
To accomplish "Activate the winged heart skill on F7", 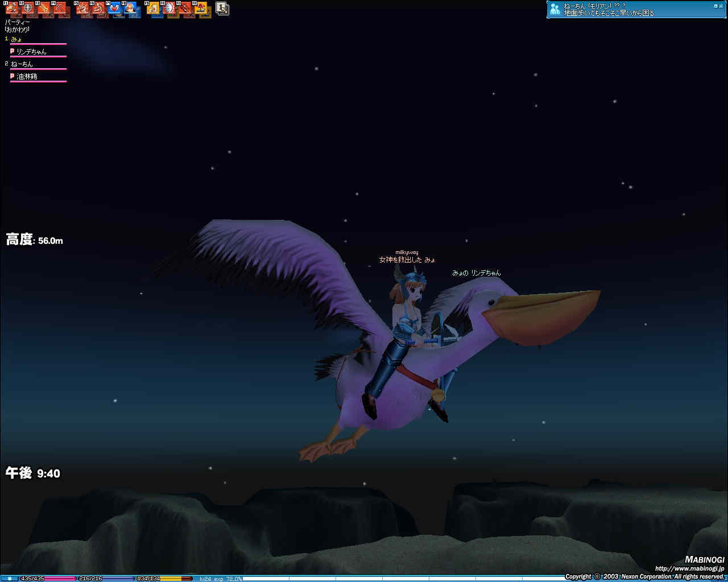I will coord(114,9).
